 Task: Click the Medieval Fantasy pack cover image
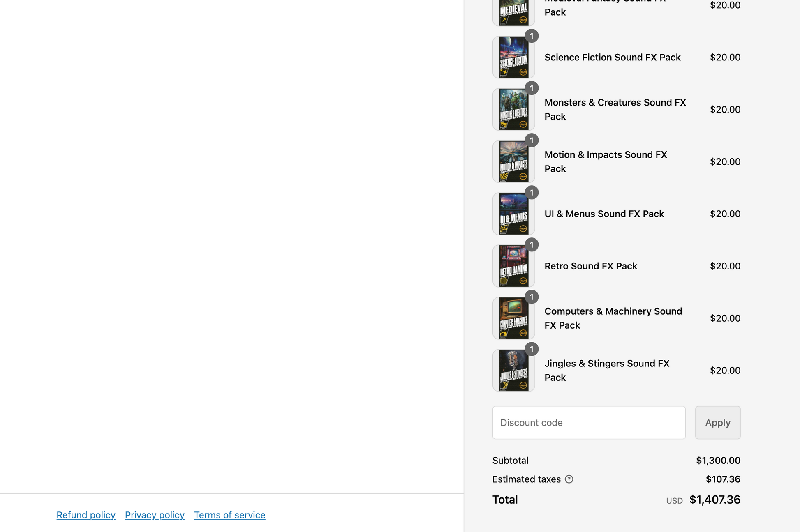[513, 10]
